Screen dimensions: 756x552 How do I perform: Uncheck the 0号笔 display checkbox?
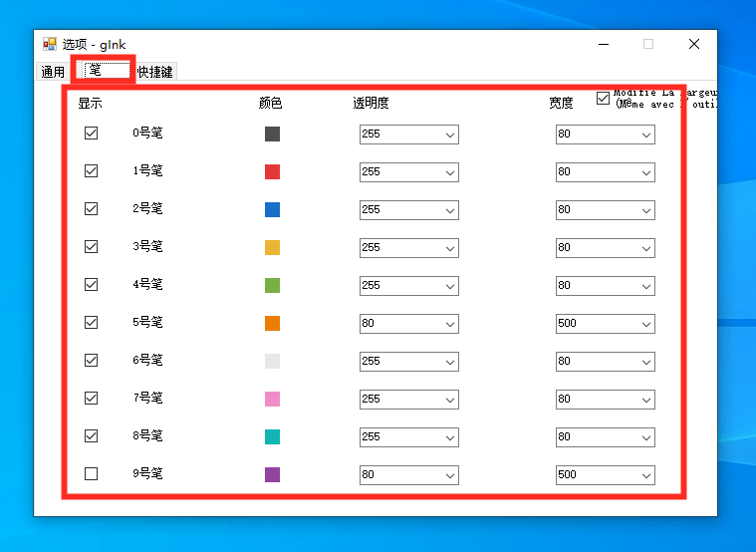point(91,134)
